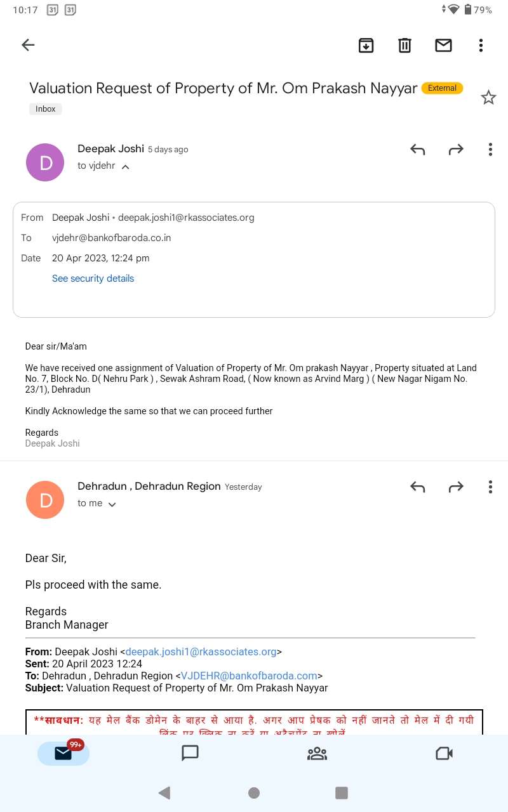
Task: Delete the email with the trash icon
Action: tap(404, 45)
